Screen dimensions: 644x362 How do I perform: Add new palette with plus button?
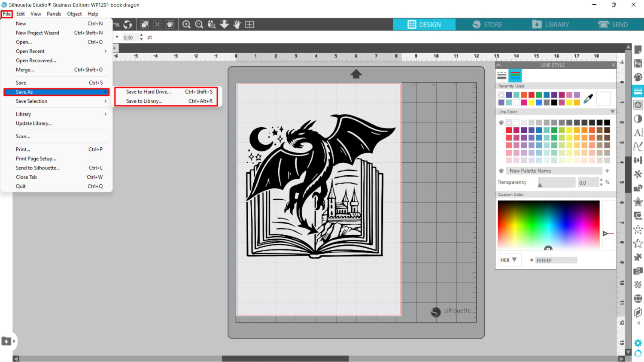[x=607, y=170]
